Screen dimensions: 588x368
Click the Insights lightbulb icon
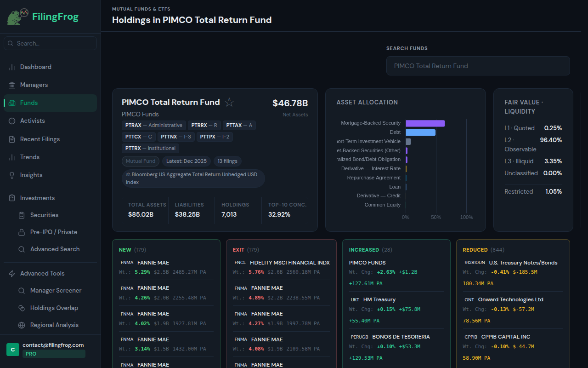point(11,175)
